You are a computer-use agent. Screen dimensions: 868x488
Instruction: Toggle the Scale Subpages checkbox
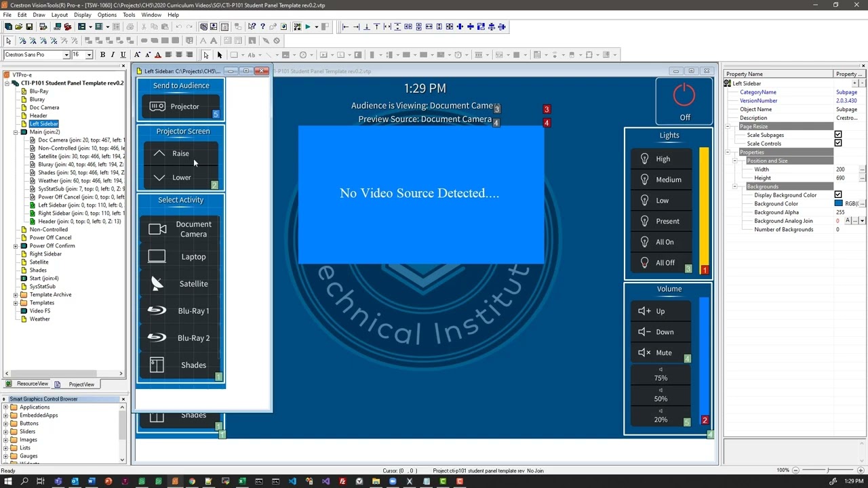(838, 135)
